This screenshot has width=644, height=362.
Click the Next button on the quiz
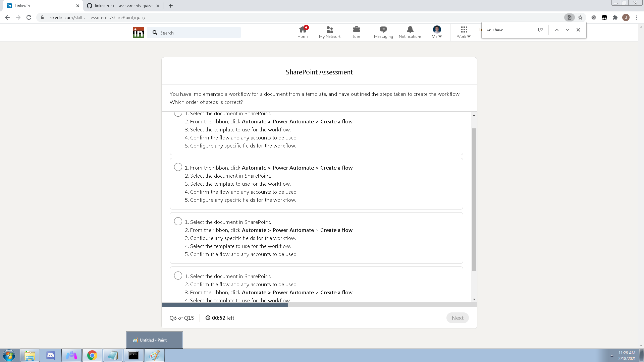pos(457,318)
